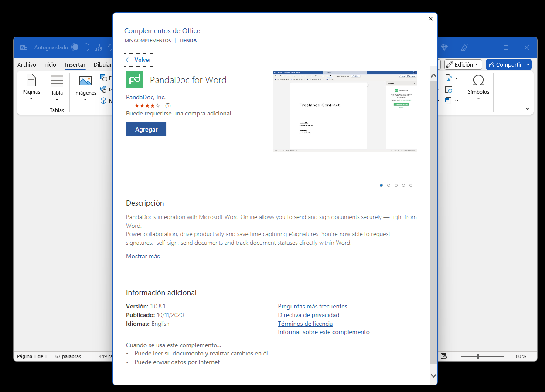Switch to MIS COMPLEMENTOS tab
This screenshot has height=392, width=545.
(x=148, y=41)
